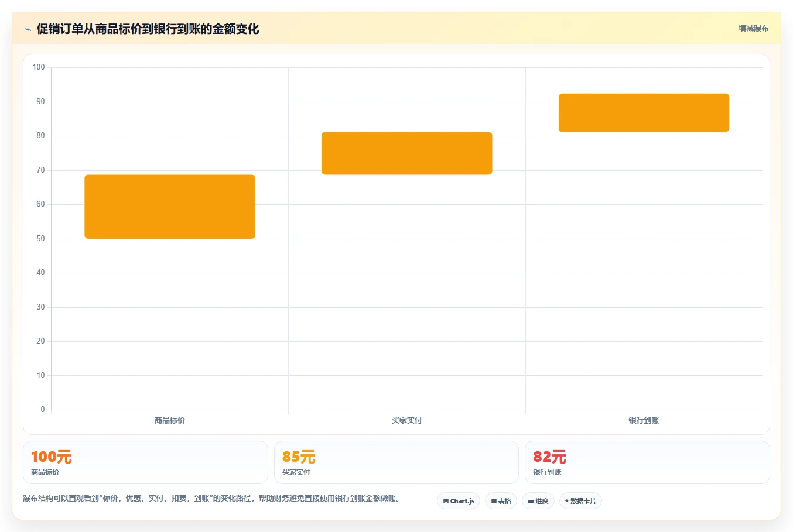The image size is (793, 532).
Task: Click the y-axis value 90
Action: [40, 102]
